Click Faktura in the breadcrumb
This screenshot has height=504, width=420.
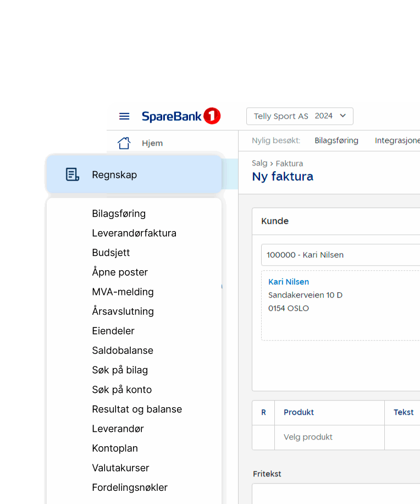289,163
